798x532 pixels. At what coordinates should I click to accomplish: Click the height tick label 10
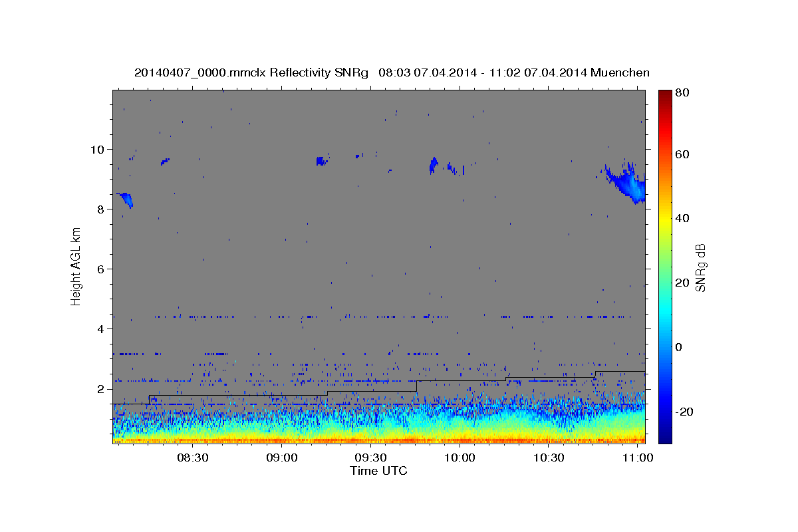click(x=98, y=149)
